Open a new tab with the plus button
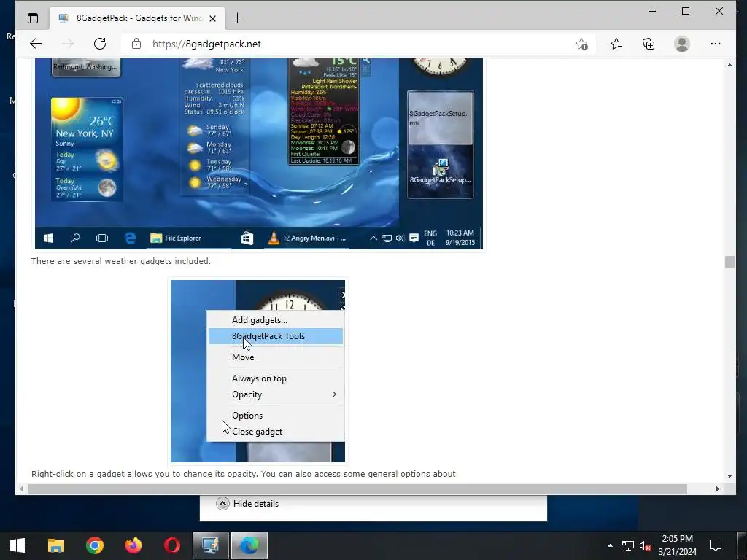The height and width of the screenshot is (560, 747). click(237, 18)
